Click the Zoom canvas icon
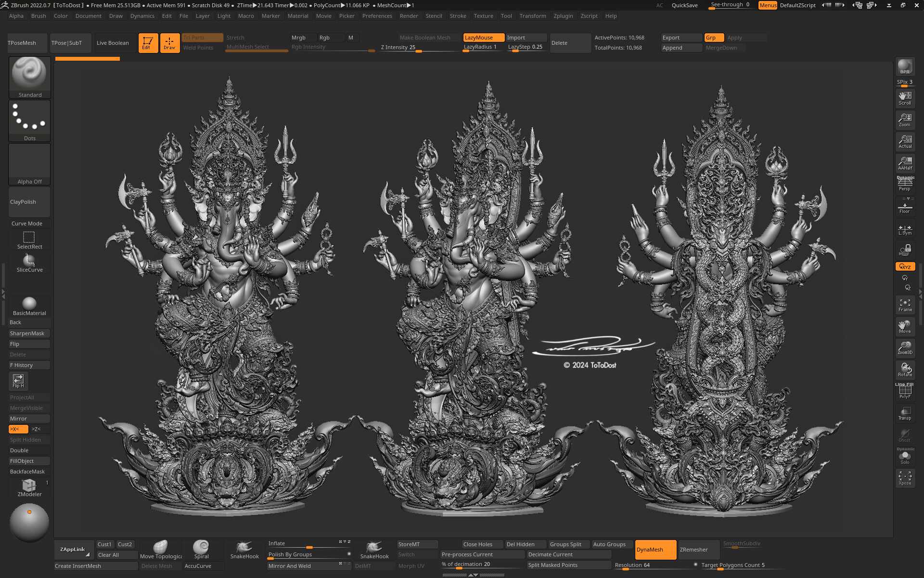 click(905, 120)
